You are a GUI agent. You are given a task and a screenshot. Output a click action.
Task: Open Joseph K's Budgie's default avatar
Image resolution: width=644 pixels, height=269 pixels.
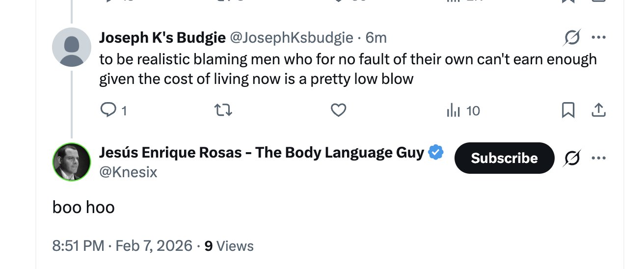[x=72, y=47]
